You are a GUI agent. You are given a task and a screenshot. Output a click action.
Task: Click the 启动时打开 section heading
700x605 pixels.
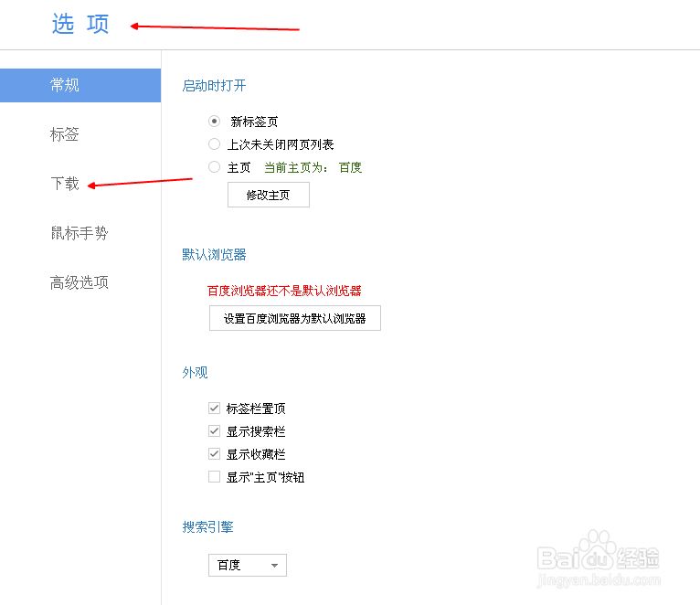click(214, 85)
